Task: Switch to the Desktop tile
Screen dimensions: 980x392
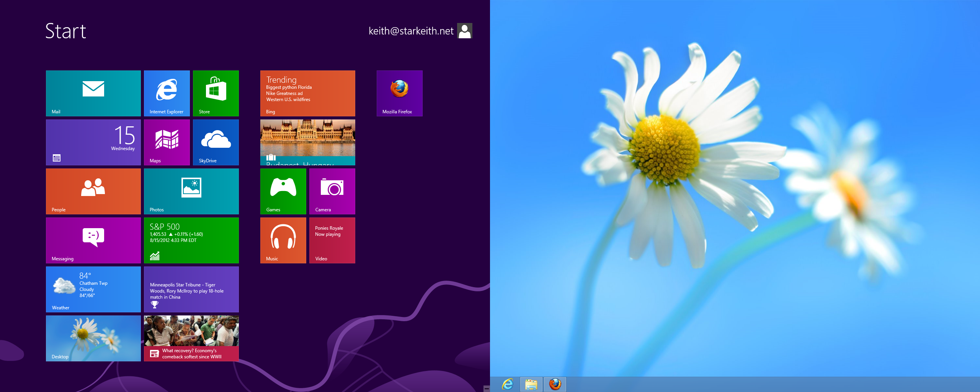Action: (93, 338)
